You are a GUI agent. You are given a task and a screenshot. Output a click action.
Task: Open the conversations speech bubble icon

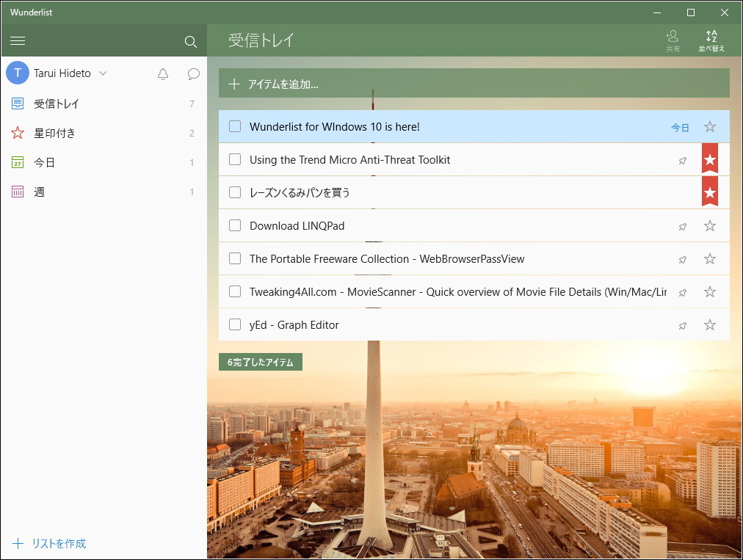(x=193, y=74)
